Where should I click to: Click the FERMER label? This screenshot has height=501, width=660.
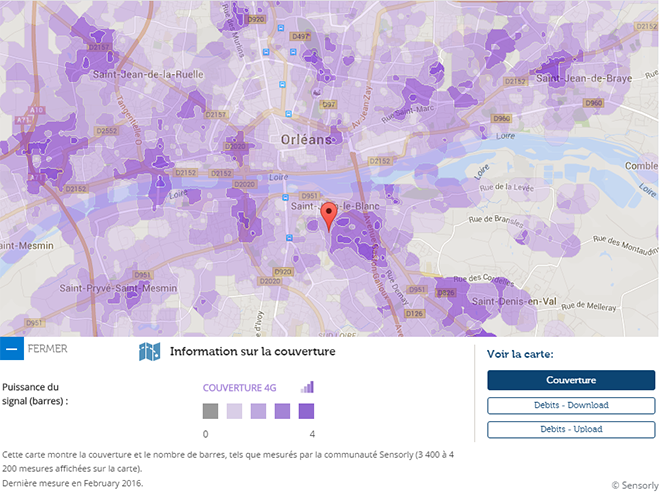pos(48,349)
